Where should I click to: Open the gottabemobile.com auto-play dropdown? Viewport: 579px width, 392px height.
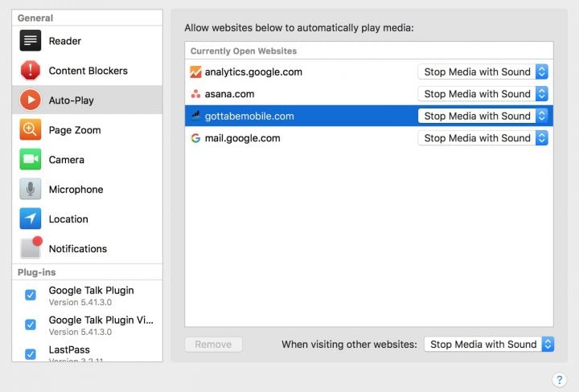point(483,116)
